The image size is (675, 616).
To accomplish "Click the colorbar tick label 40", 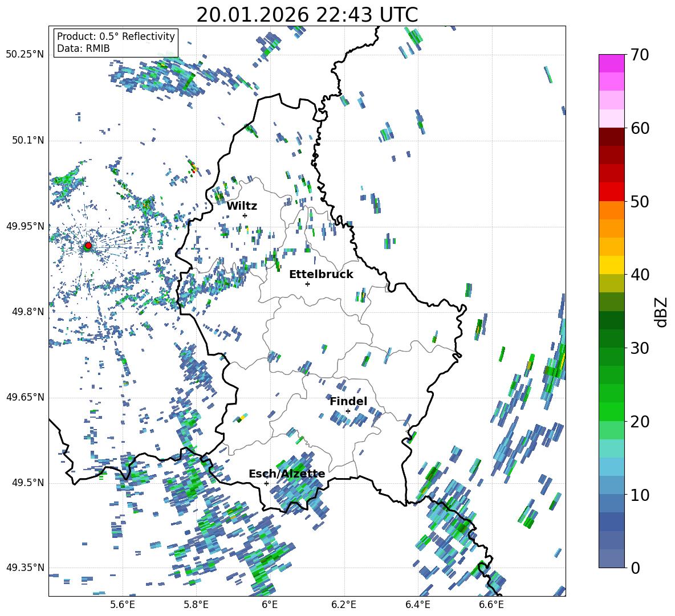I will pyautogui.click(x=639, y=275).
